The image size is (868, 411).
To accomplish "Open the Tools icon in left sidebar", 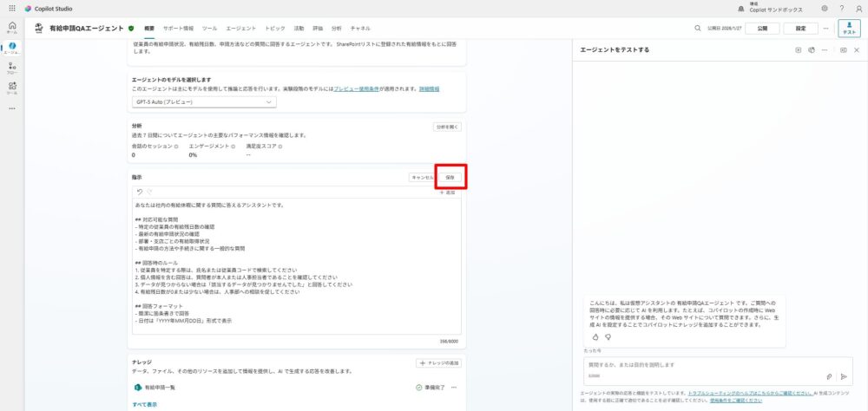I will click(11, 88).
